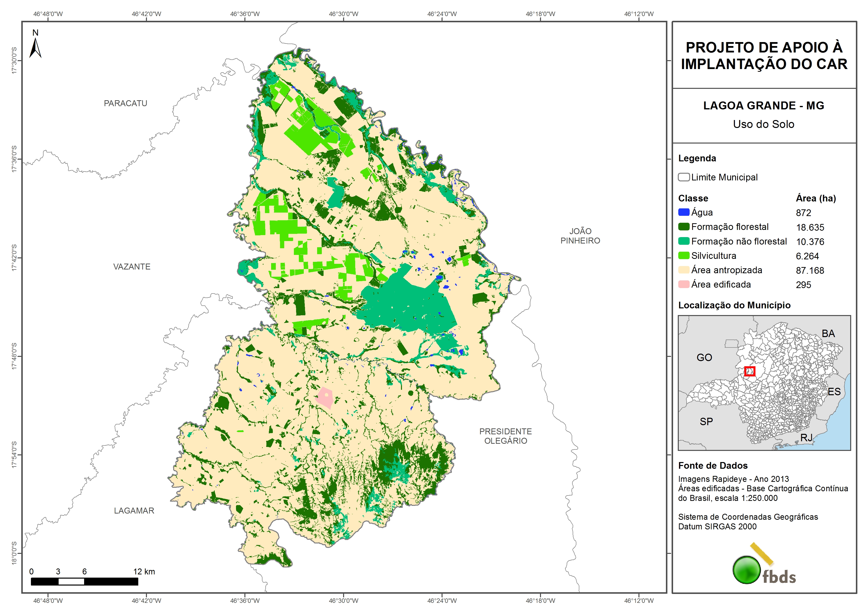Click the bright green Silvicultura swatch
868x614 pixels.
683,255
